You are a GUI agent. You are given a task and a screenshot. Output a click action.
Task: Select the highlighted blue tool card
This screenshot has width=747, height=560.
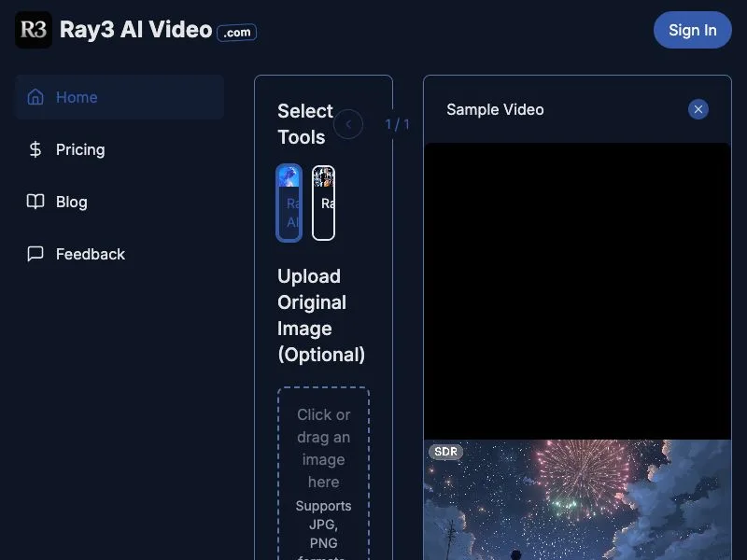(289, 203)
